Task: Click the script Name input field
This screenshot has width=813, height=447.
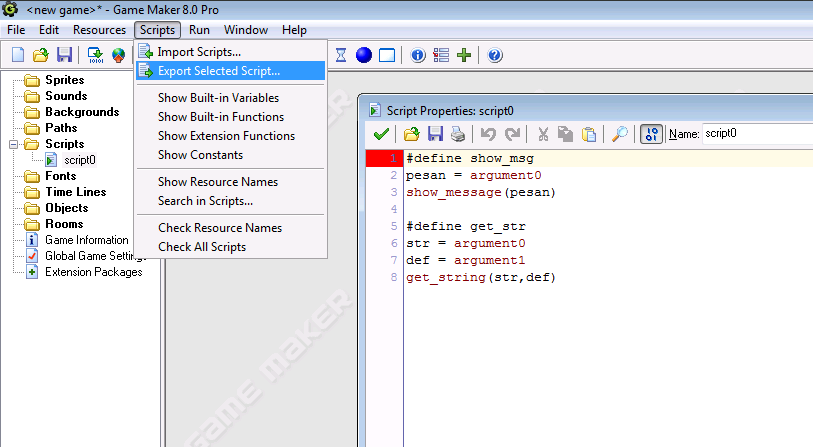Action: [x=758, y=134]
